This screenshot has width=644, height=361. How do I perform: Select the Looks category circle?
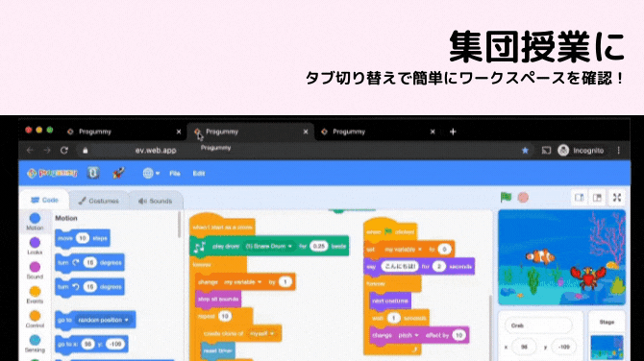point(35,243)
